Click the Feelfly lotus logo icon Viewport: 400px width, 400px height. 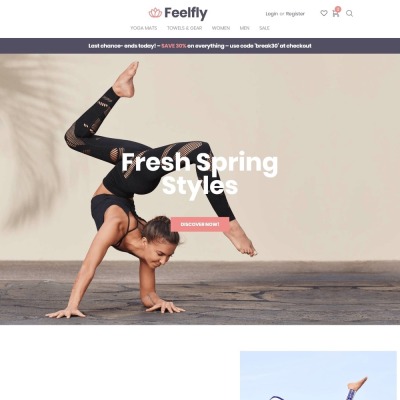(x=155, y=13)
